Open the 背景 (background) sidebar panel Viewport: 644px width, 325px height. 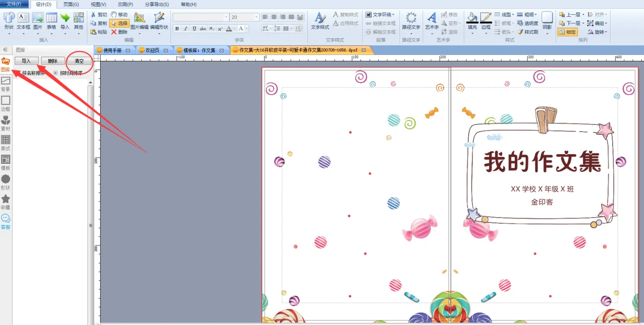tap(5, 84)
